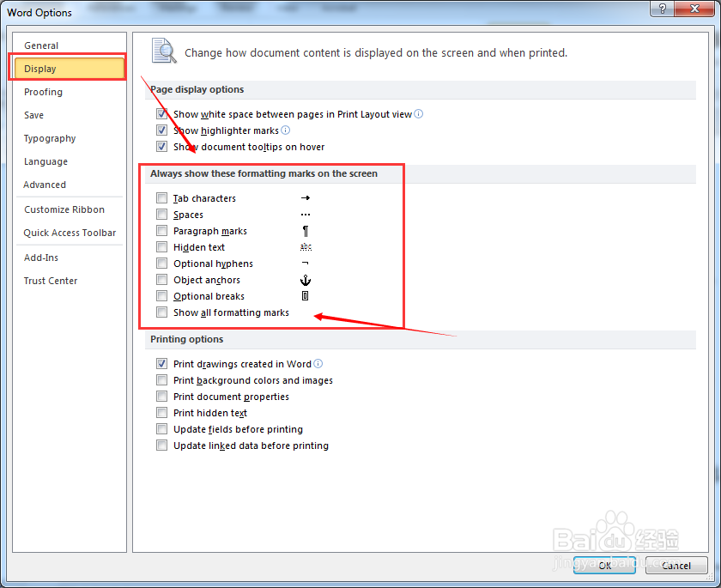Select the Display category

coord(69,69)
